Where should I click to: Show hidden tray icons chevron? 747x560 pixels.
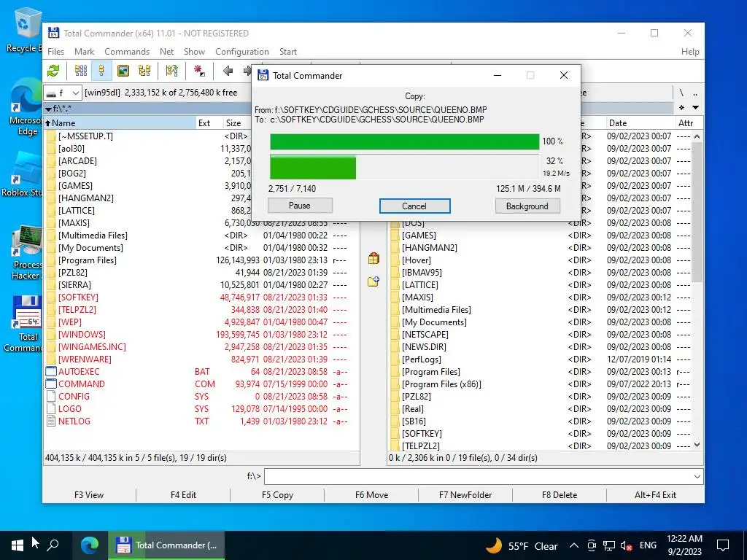click(x=574, y=545)
